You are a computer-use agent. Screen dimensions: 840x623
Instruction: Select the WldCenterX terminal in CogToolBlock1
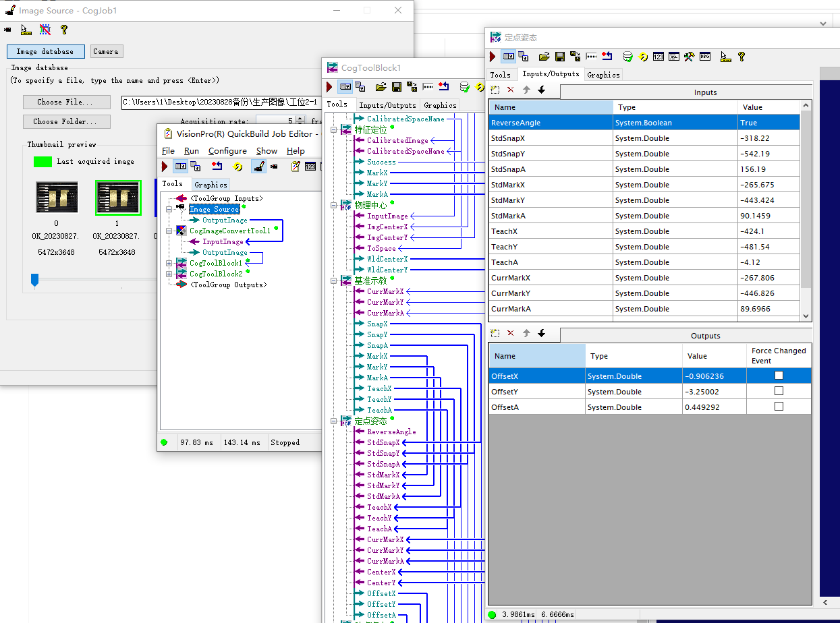pyautogui.click(x=387, y=259)
